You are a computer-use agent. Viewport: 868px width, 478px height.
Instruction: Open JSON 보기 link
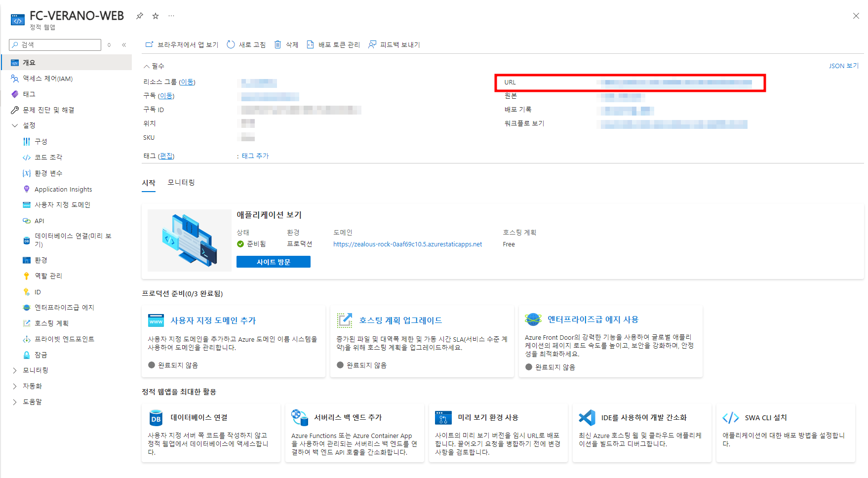(844, 66)
